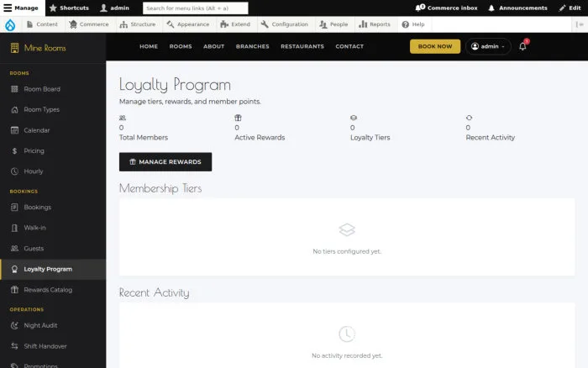Image resolution: width=588 pixels, height=368 pixels.
Task: Click the MANAGE REWARDS button
Action: tap(165, 162)
